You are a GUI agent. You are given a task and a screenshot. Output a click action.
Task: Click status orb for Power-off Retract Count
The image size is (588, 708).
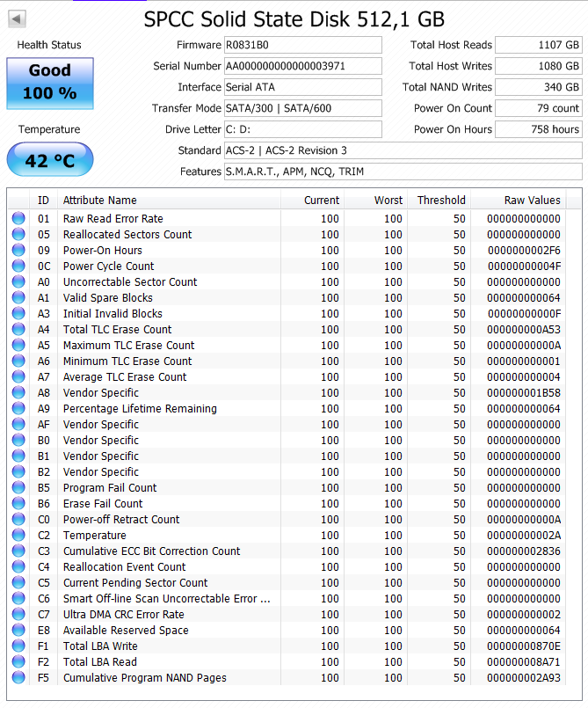pos(18,519)
